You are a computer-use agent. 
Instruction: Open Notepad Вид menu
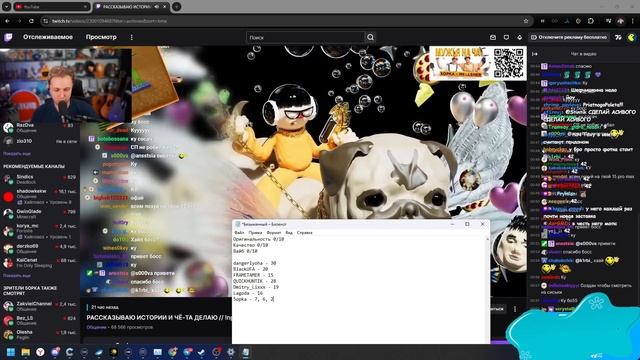(289, 233)
